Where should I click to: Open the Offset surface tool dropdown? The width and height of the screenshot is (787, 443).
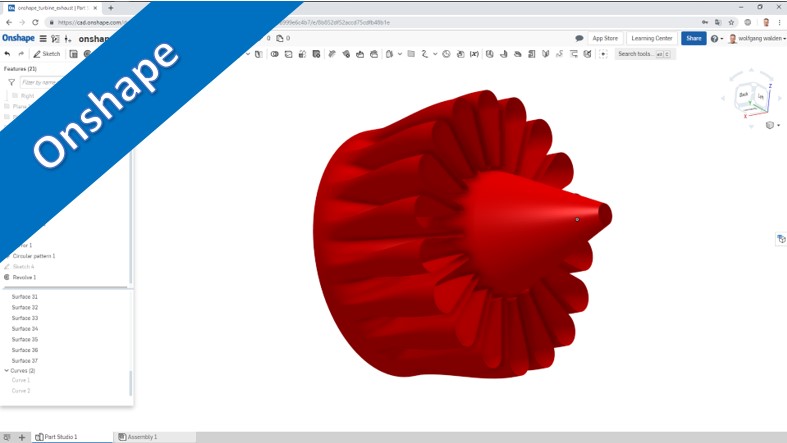400,54
